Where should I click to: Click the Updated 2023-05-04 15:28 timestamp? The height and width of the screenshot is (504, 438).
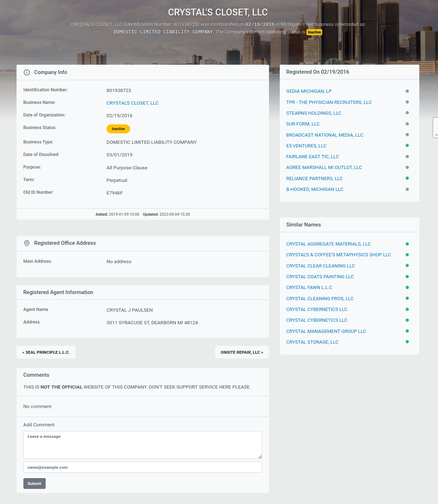coord(166,214)
